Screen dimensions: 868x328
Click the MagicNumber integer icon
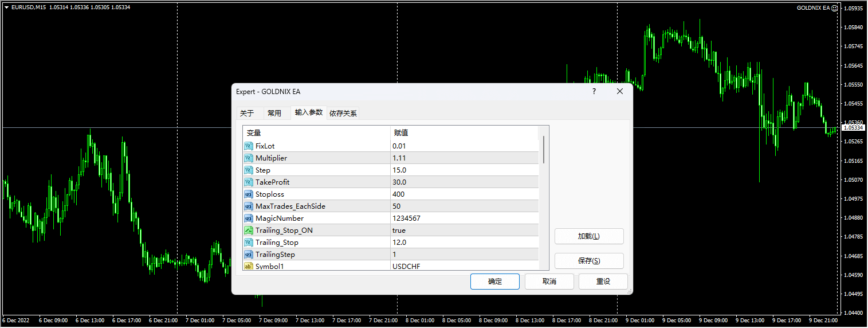click(249, 218)
